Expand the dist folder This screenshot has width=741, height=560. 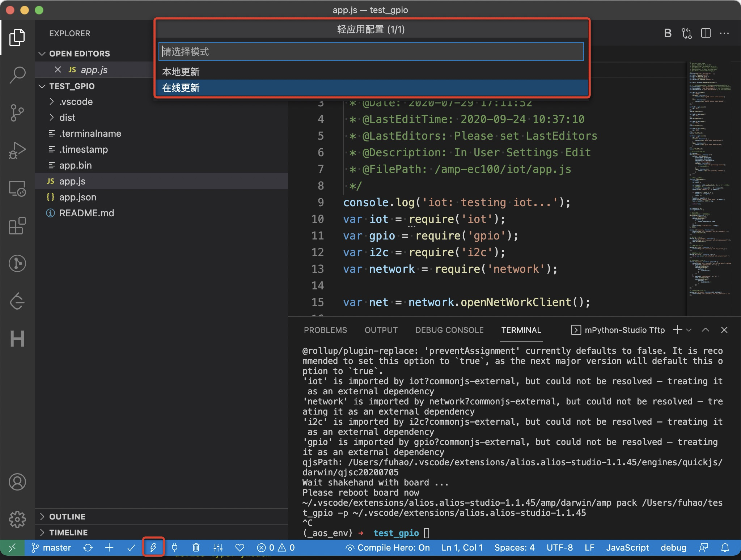click(67, 118)
